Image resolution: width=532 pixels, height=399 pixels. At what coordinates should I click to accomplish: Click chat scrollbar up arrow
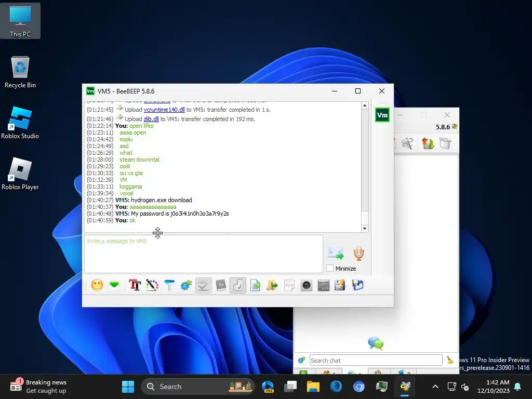coord(365,105)
